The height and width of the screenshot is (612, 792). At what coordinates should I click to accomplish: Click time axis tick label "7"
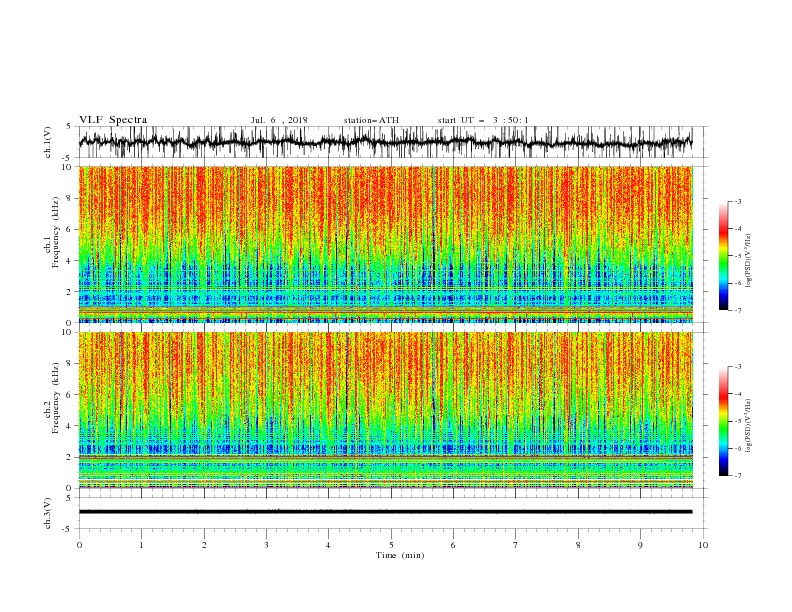click(x=516, y=545)
